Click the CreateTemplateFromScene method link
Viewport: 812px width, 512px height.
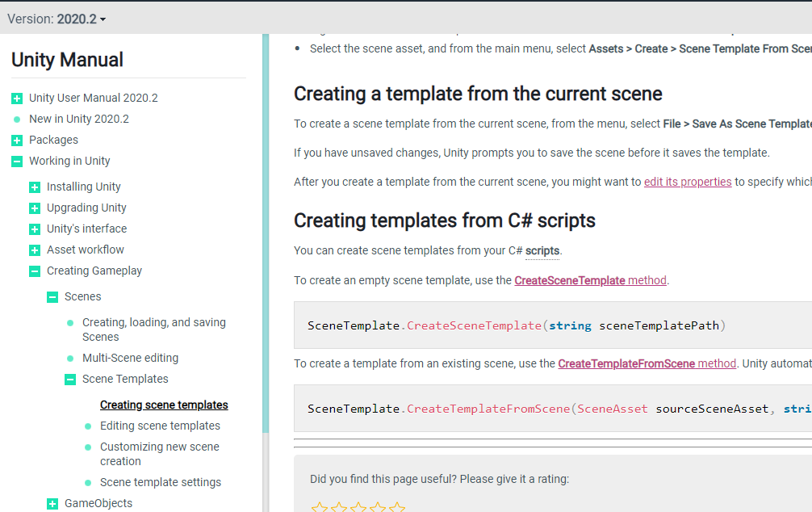click(x=647, y=363)
